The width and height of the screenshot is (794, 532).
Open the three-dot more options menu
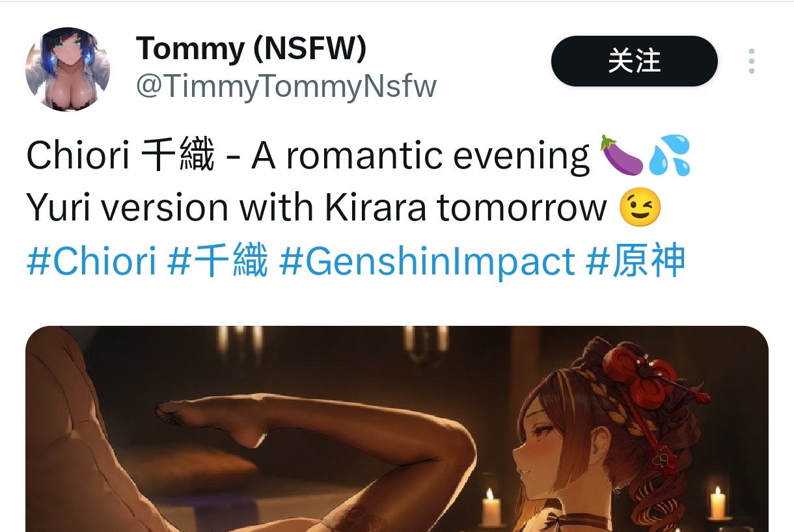pos(752,61)
